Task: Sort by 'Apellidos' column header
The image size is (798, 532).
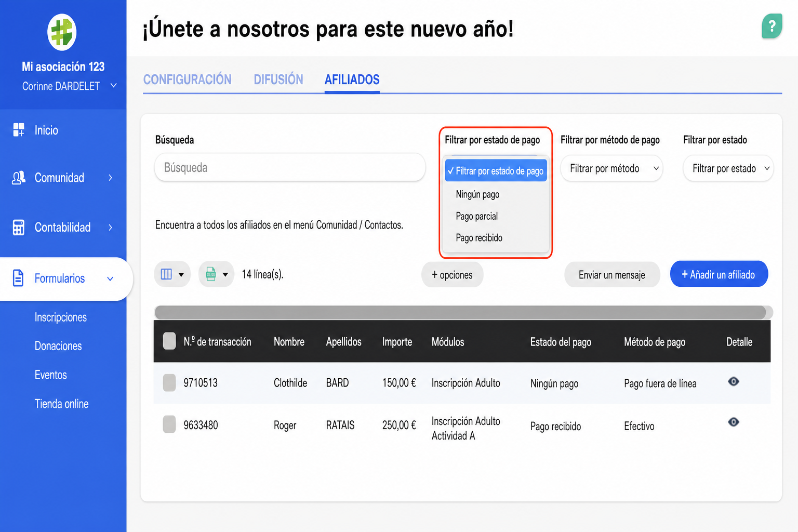Action: [x=344, y=342]
